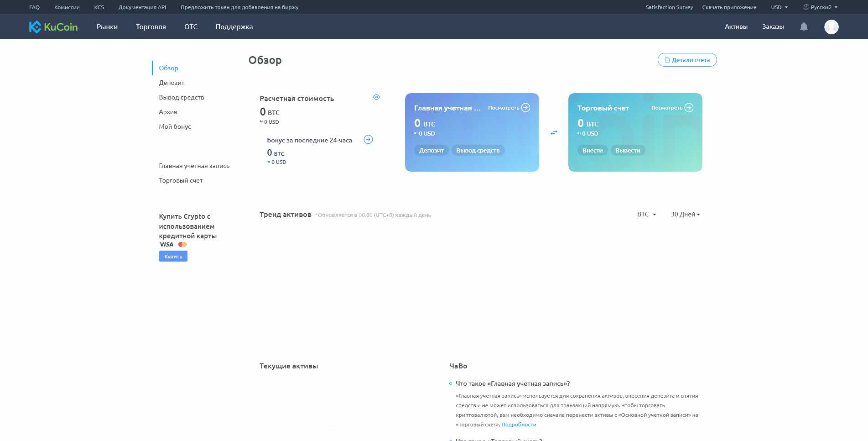Open the Русский language dropdown
This screenshot has height=441, width=868.
pos(821,7)
